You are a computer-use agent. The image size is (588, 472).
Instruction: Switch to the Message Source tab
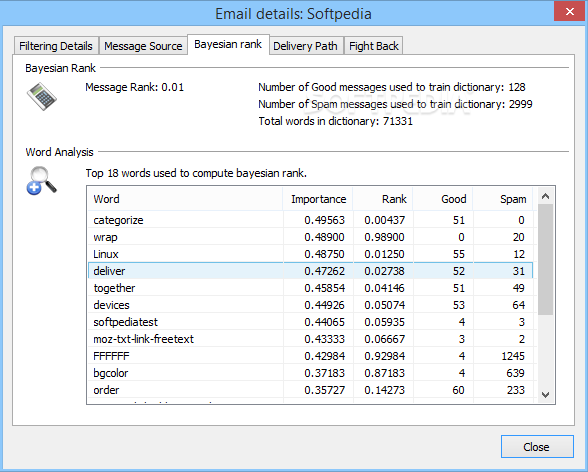coord(143,46)
